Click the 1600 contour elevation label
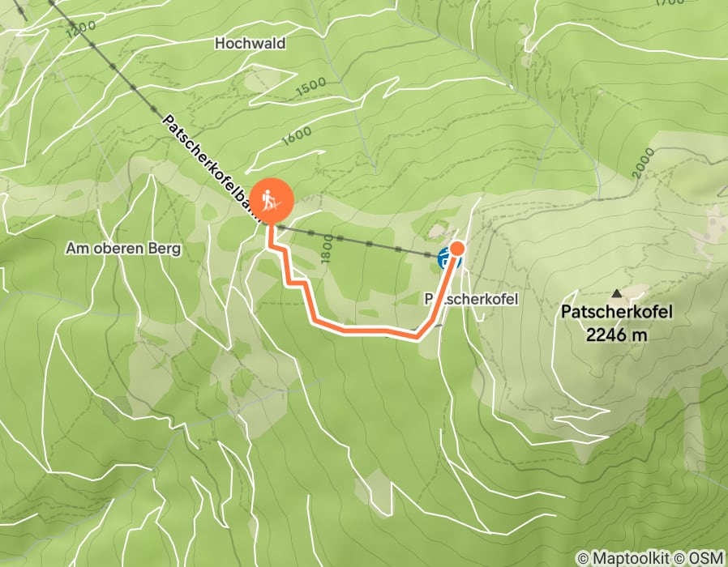This screenshot has width=728, height=567. (297, 136)
